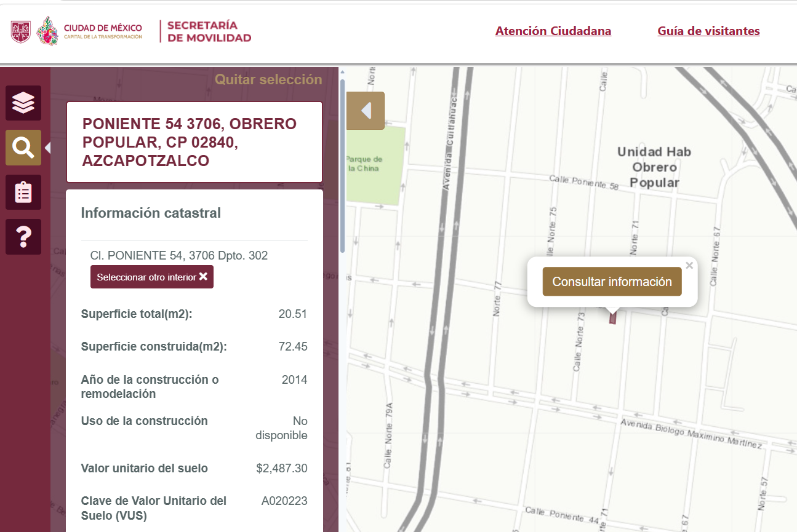Open the clipboard checklist sidebar icon
This screenshot has width=797, height=532.
(23, 192)
